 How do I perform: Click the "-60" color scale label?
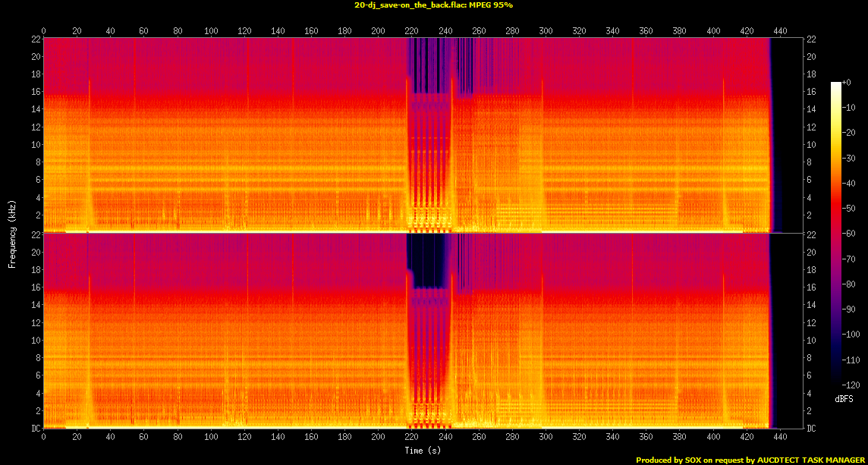coord(848,234)
